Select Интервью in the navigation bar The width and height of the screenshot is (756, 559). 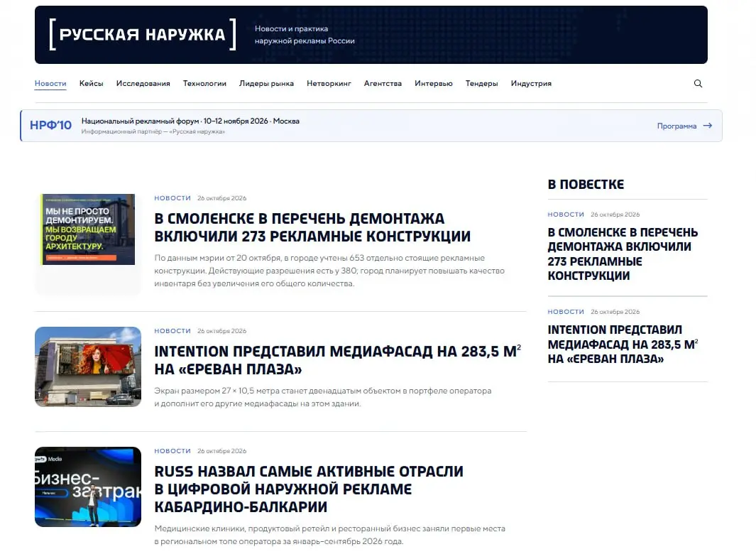(434, 83)
